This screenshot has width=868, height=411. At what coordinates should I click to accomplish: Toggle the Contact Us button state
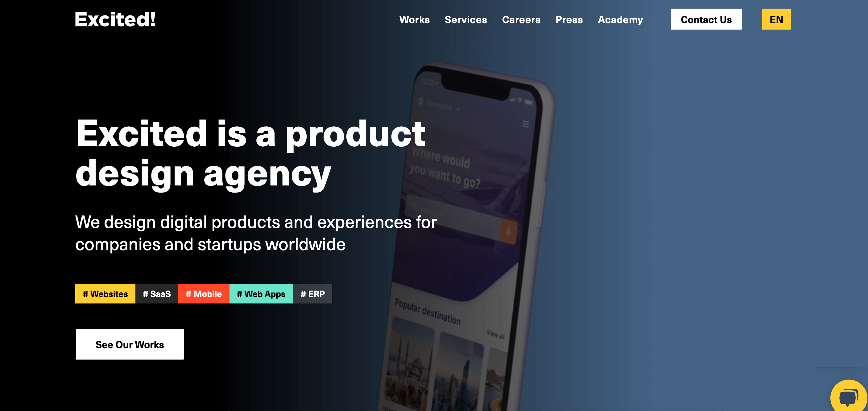[707, 19]
